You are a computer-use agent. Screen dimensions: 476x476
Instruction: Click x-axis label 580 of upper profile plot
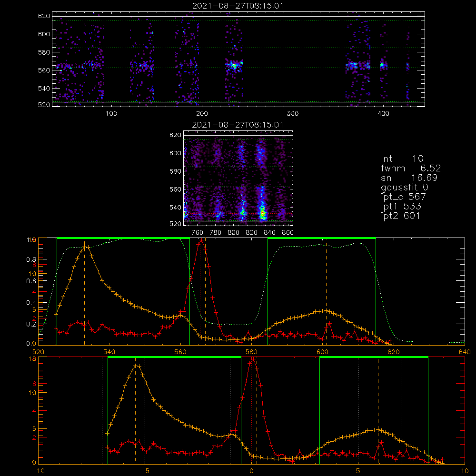pos(251,352)
